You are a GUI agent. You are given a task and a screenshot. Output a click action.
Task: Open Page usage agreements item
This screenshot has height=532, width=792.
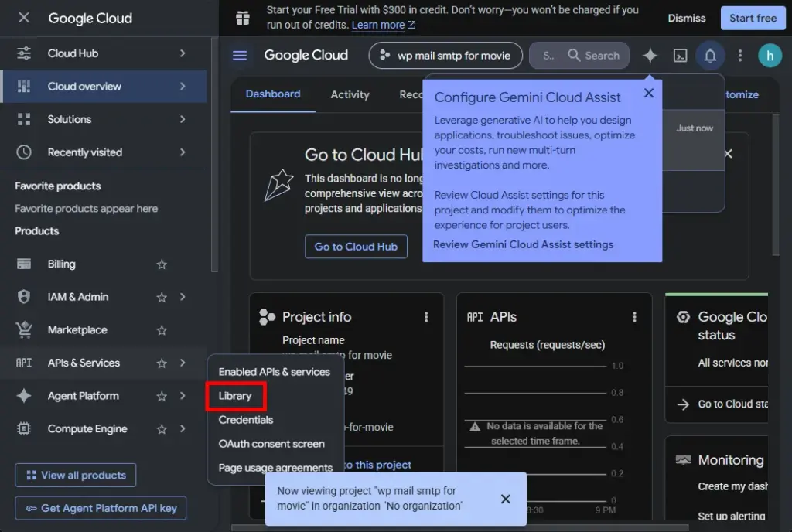click(x=275, y=468)
